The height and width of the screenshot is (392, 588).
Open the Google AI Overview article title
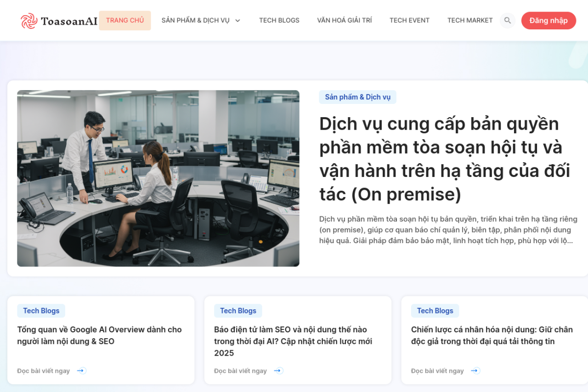[x=99, y=335]
